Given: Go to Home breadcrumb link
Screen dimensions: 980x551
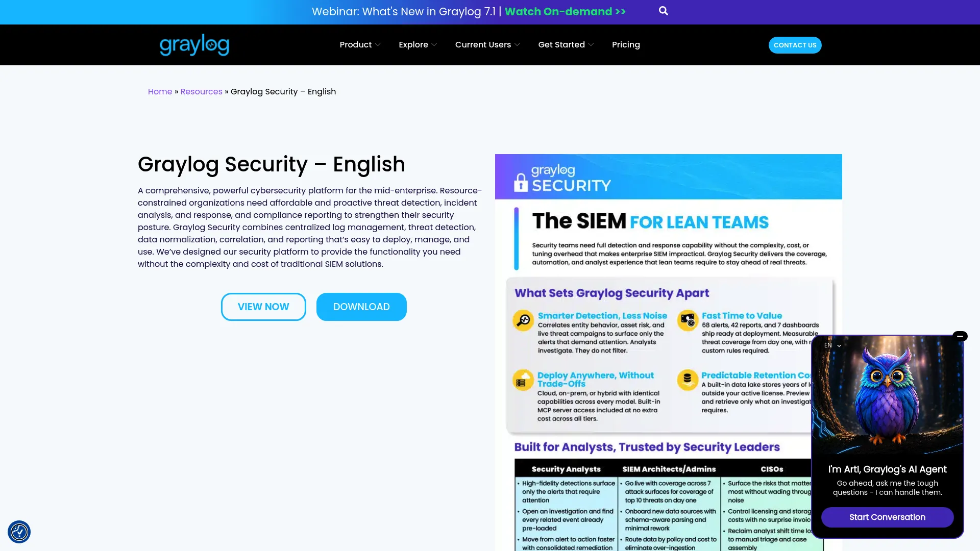Looking at the screenshot, I should point(160,92).
